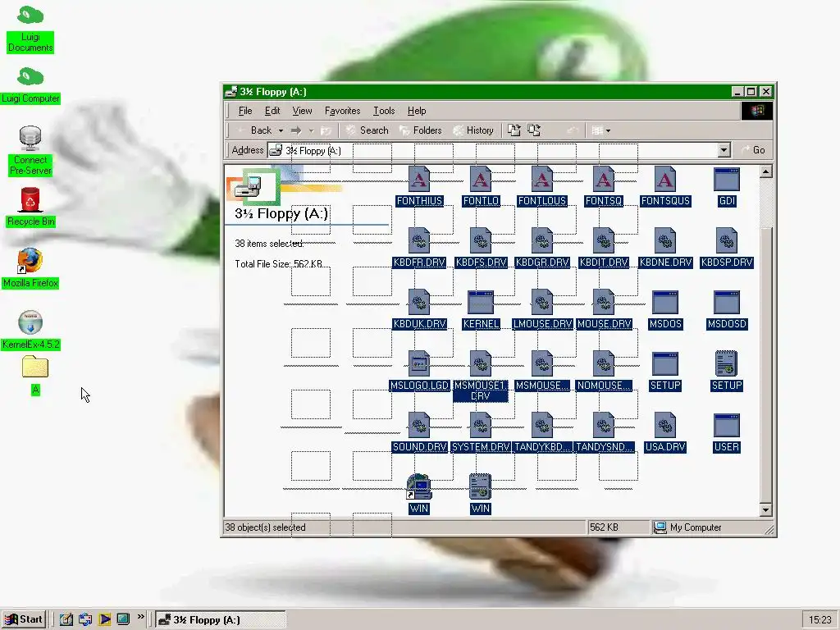Select LMOUSE.DRV driver file

tap(542, 309)
